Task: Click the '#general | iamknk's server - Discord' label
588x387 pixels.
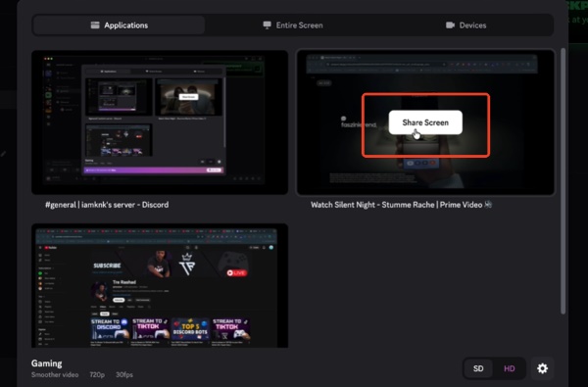Action: pos(107,205)
